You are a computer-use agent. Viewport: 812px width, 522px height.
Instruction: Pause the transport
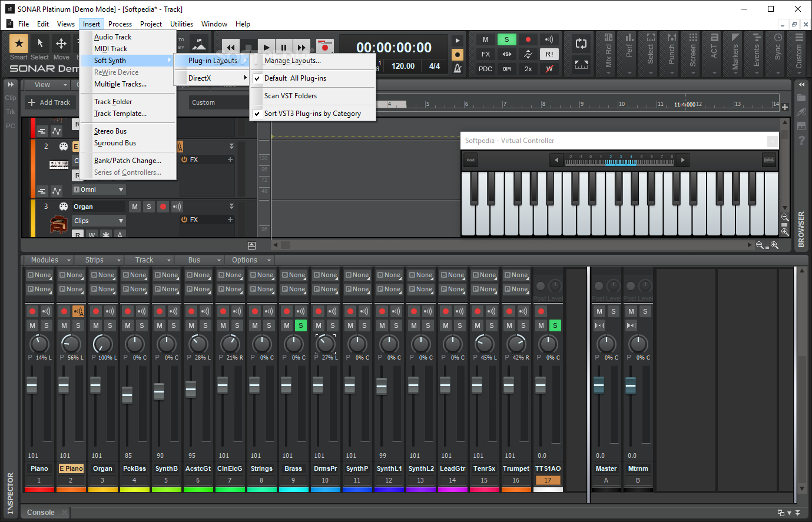tap(284, 48)
